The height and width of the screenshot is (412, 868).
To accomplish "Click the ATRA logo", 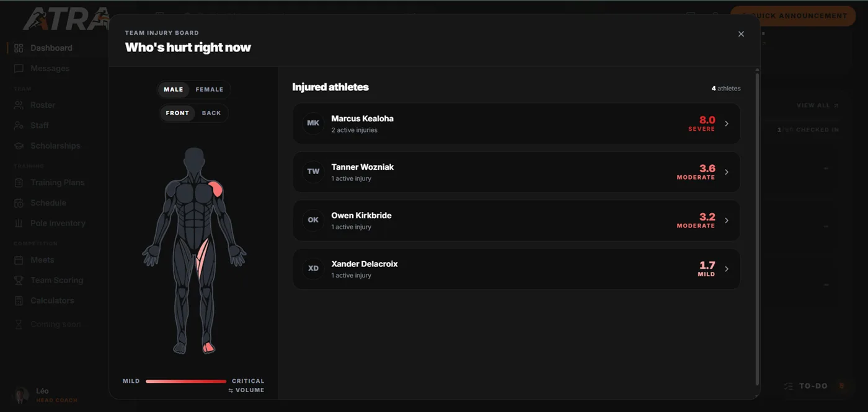I will (65, 19).
